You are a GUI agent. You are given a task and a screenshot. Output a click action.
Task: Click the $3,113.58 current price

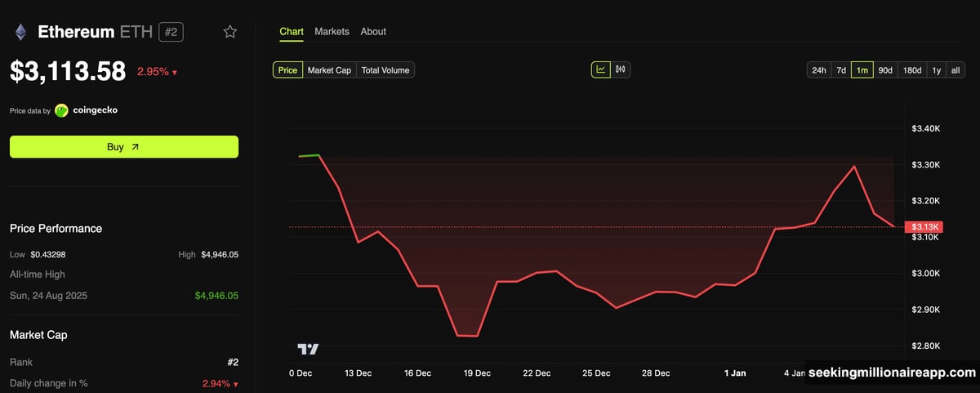tap(68, 72)
